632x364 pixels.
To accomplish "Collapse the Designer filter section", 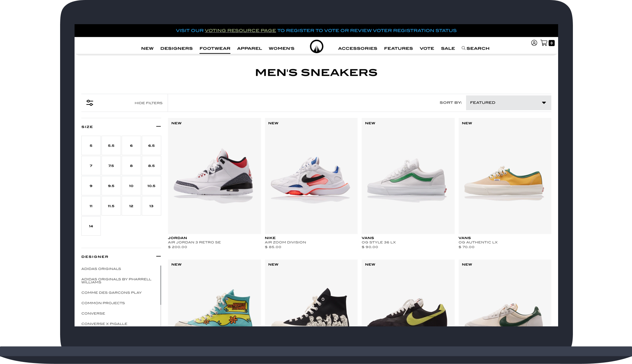I will (159, 257).
